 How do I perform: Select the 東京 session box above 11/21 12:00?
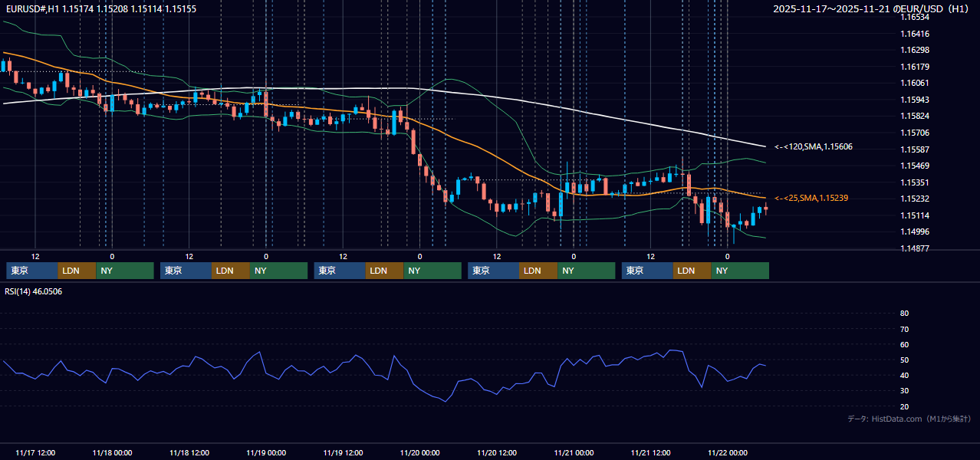point(648,271)
